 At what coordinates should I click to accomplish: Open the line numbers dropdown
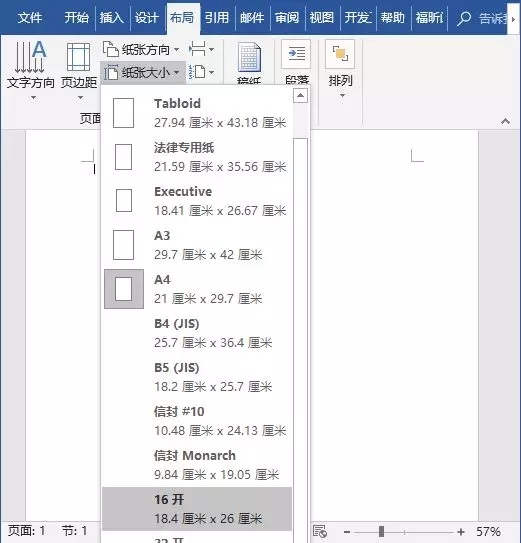coord(201,72)
